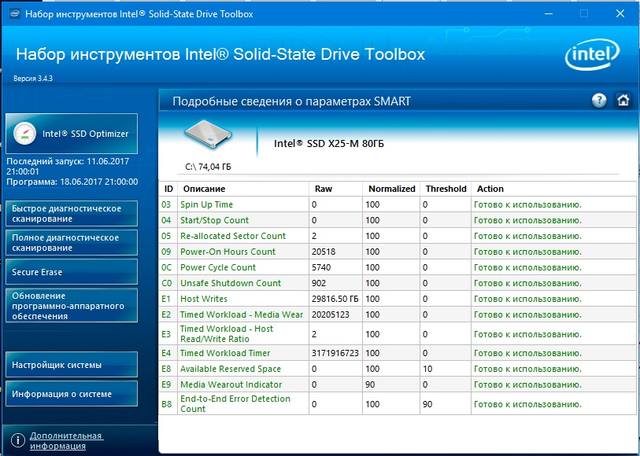The image size is (640, 456).
Task: Open Информация о системе
Action: point(72,394)
